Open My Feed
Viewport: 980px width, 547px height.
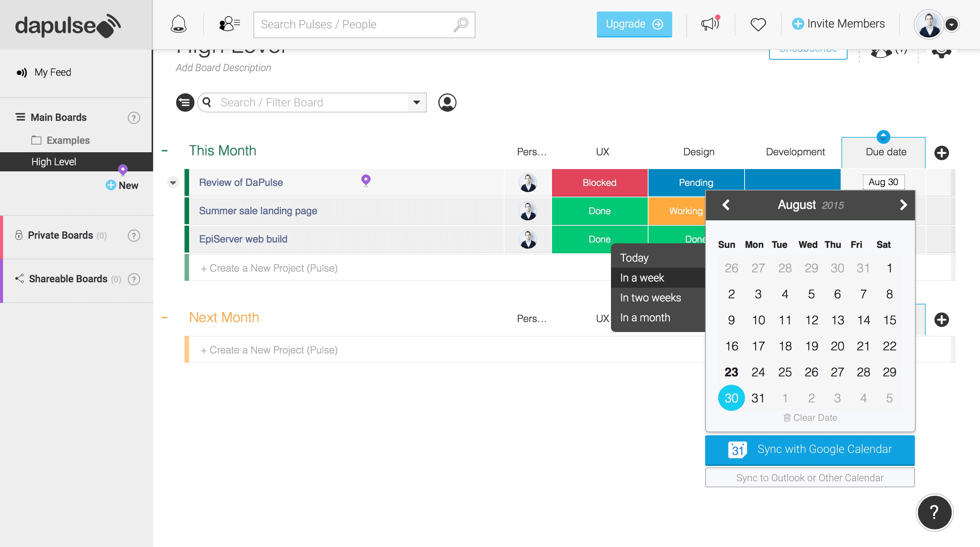(x=44, y=72)
